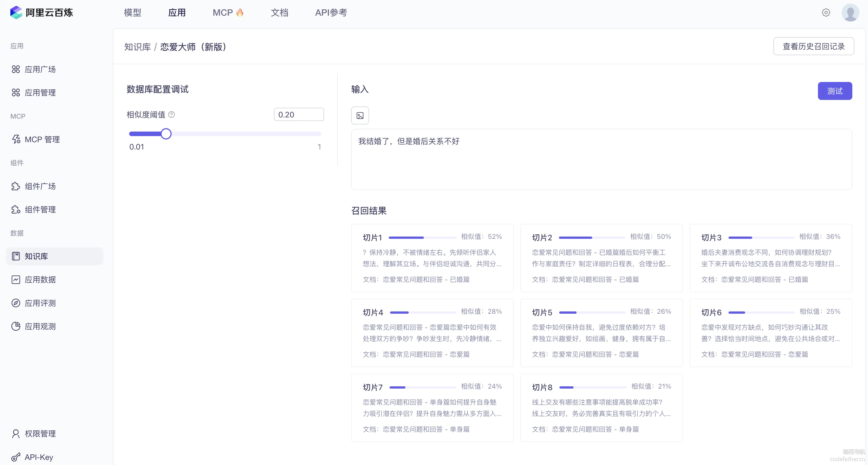Click the 阿里云百炼 logo

41,12
